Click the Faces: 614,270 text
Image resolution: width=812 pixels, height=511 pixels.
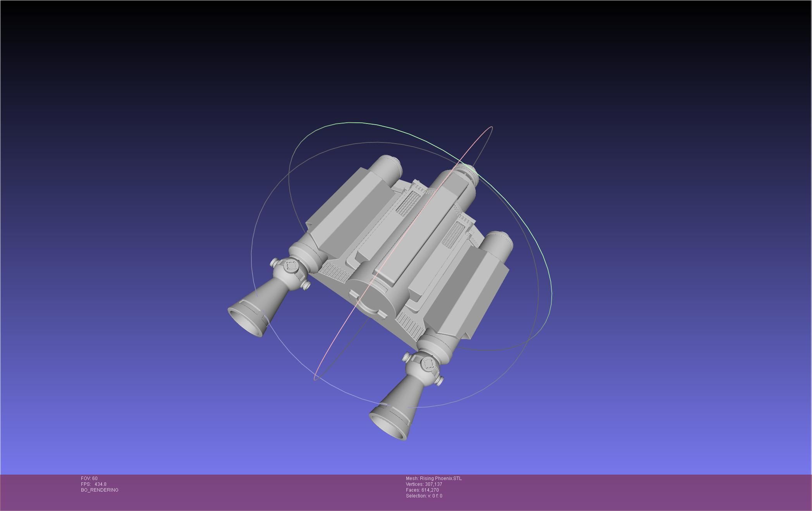tap(422, 490)
